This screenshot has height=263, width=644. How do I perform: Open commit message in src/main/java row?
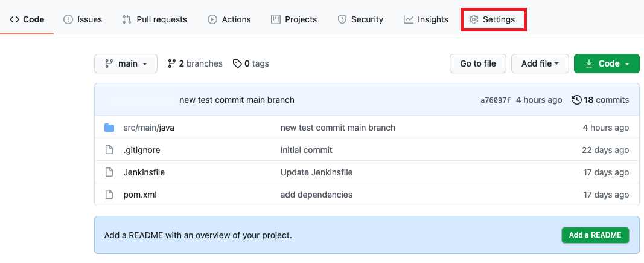click(x=337, y=128)
